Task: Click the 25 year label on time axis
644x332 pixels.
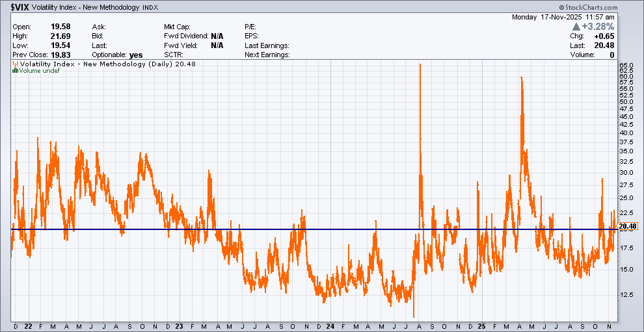Action: click(481, 326)
